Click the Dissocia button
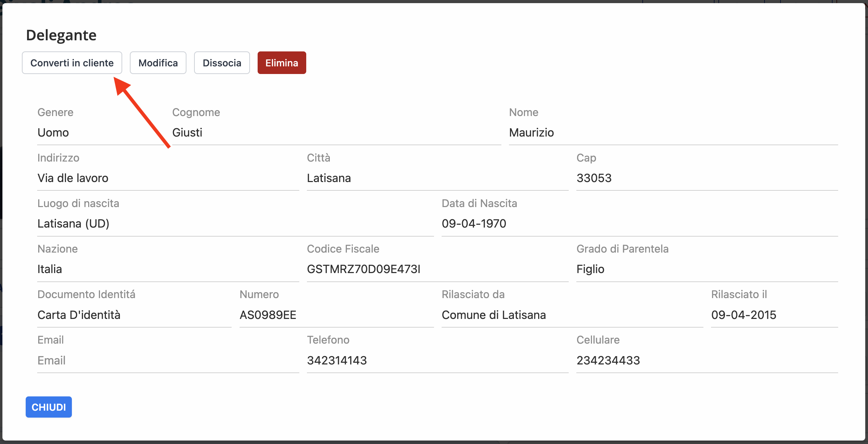 point(222,63)
